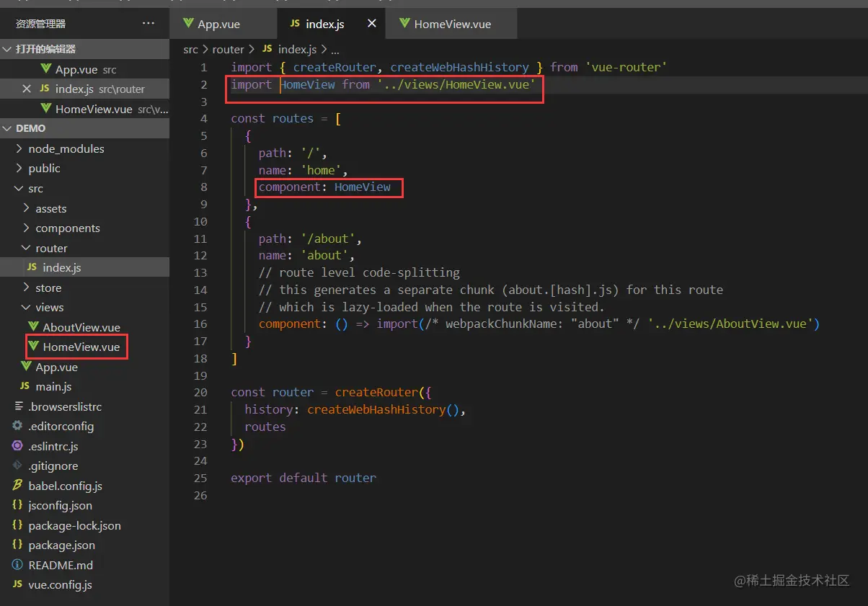
Task: Open AboutView.vue in the views folder
Action: 84,327
